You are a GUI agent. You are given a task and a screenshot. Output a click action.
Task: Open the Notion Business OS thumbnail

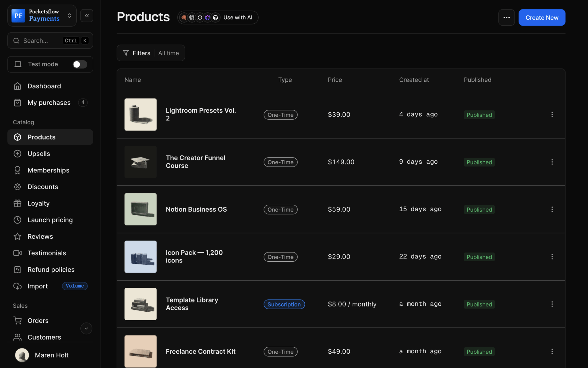coord(140,209)
